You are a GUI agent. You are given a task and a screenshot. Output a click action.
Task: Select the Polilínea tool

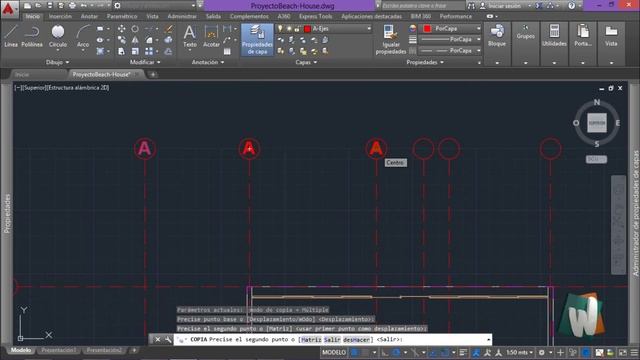tap(32, 36)
